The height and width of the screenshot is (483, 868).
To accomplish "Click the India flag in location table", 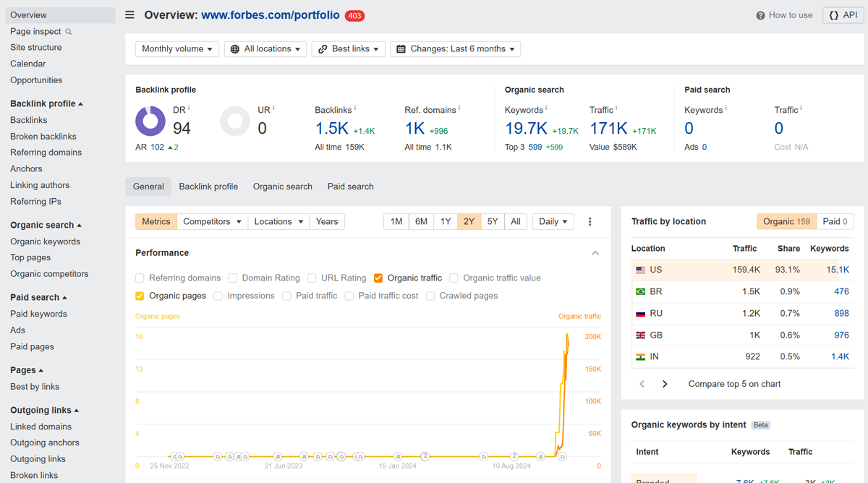I will (x=640, y=356).
